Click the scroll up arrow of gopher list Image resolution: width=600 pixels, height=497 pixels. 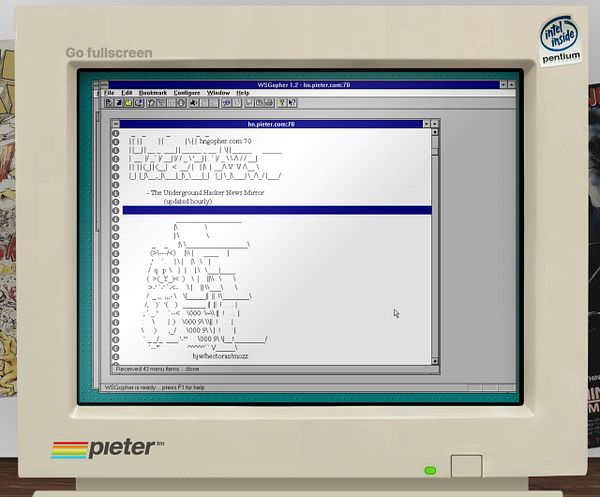pos(435,132)
